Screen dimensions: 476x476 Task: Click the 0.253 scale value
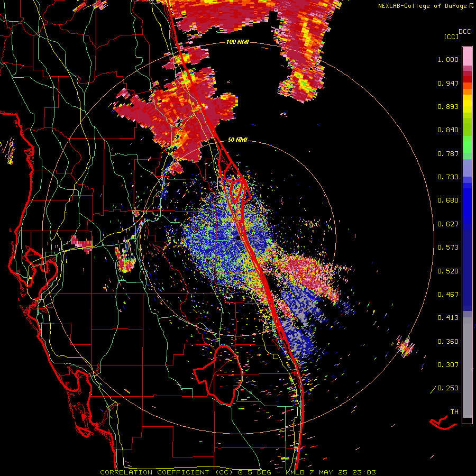[x=448, y=388]
